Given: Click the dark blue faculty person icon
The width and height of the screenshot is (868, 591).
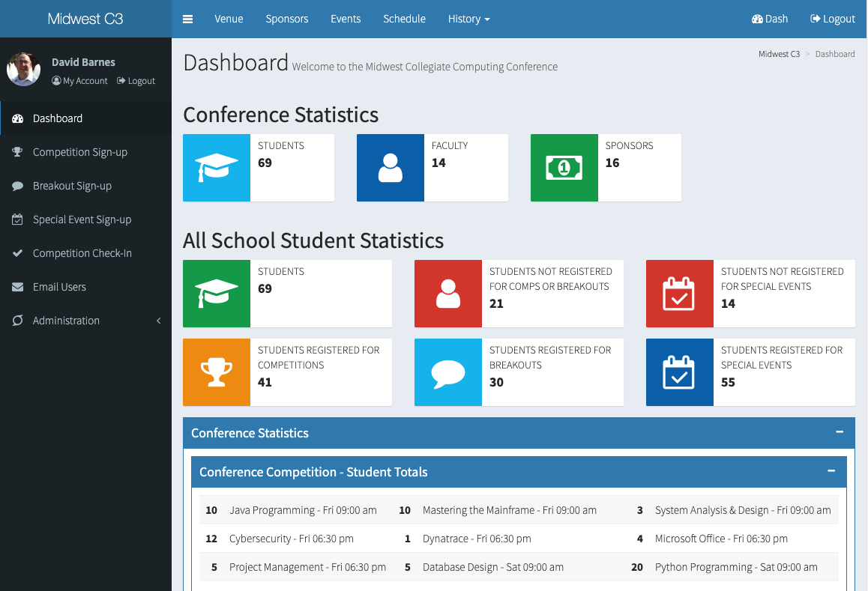Looking at the screenshot, I should point(390,168).
